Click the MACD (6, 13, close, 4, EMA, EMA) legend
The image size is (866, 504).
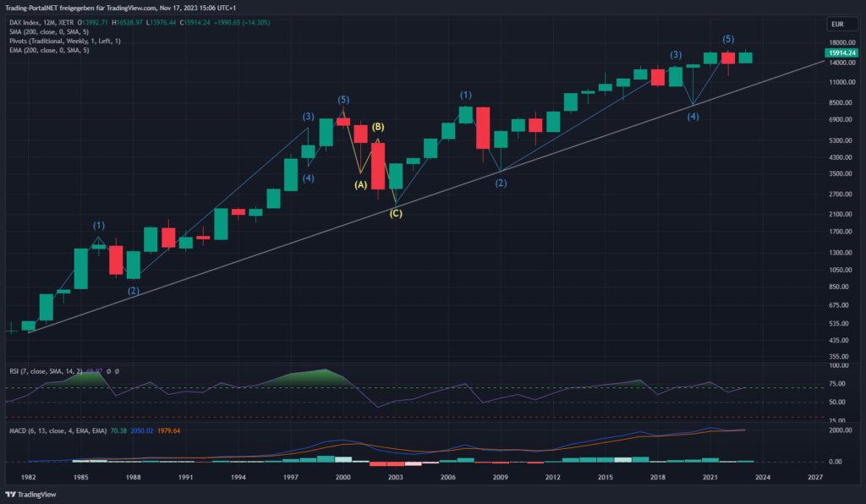[x=58, y=430]
